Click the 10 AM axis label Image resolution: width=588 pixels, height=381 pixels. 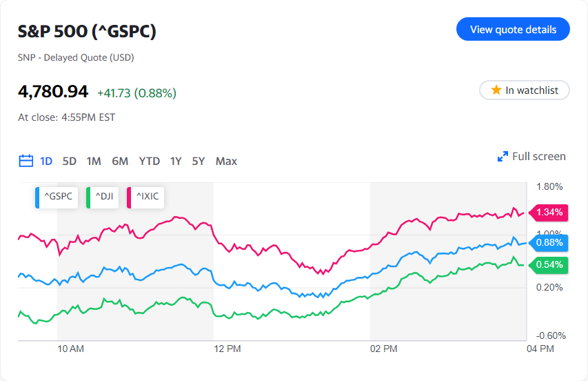pos(70,349)
